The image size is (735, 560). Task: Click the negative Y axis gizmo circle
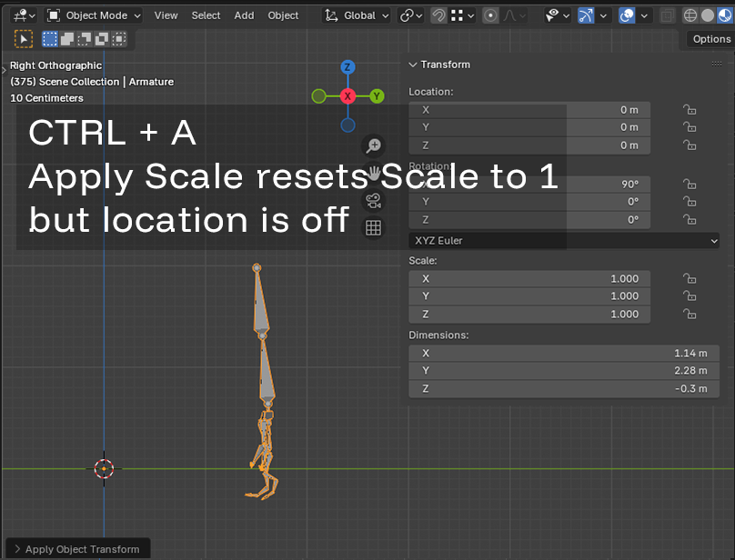point(318,96)
